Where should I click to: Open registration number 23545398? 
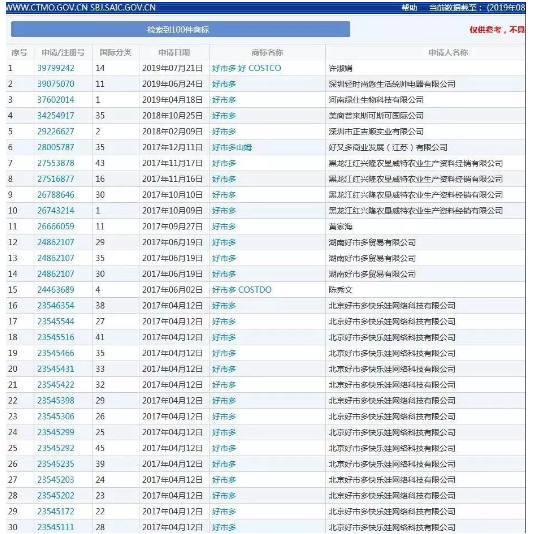(56, 401)
